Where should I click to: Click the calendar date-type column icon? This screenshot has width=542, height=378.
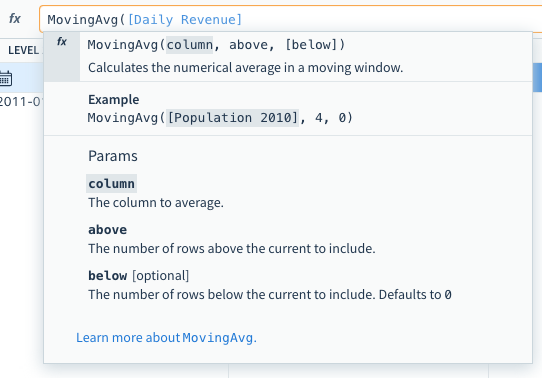pyautogui.click(x=6, y=78)
